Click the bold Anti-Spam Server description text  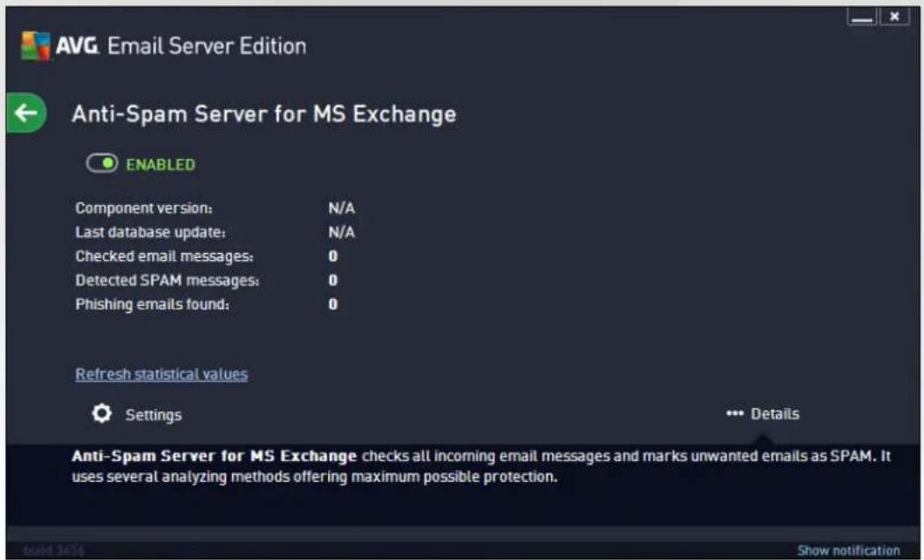coord(214,456)
